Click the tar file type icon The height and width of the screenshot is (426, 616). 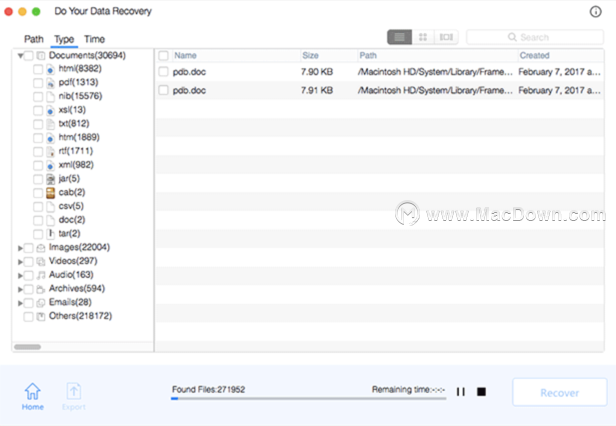coord(50,234)
